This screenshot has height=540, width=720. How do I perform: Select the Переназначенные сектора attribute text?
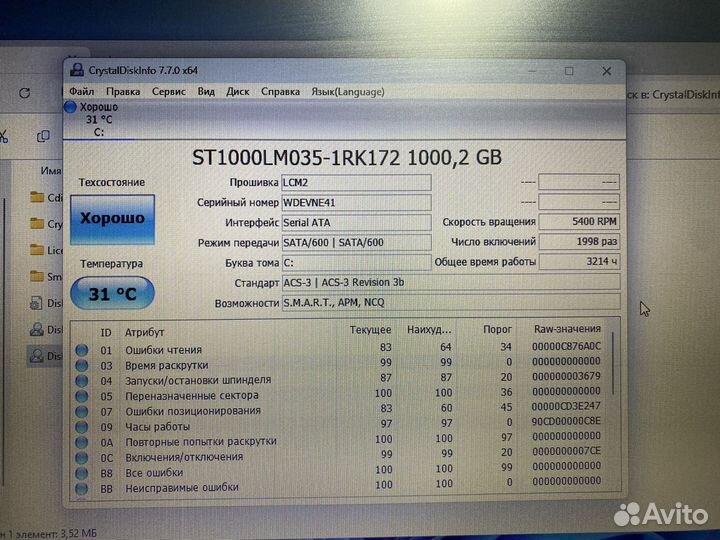192,395
